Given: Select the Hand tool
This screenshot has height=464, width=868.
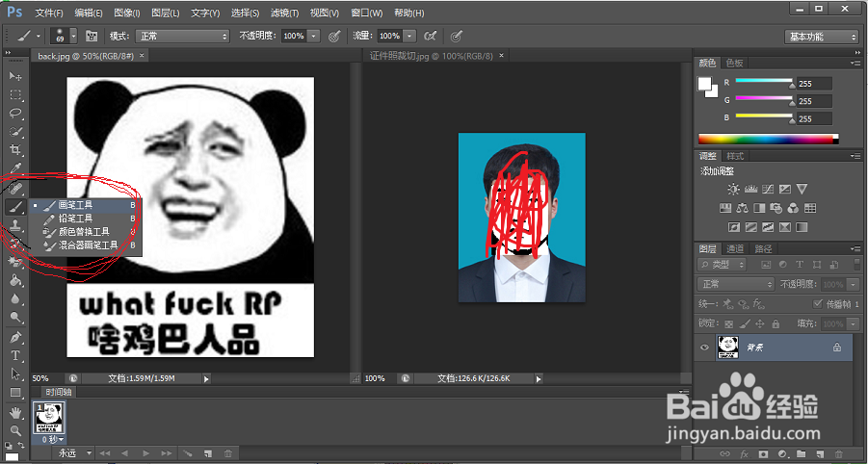Looking at the screenshot, I should [x=15, y=413].
